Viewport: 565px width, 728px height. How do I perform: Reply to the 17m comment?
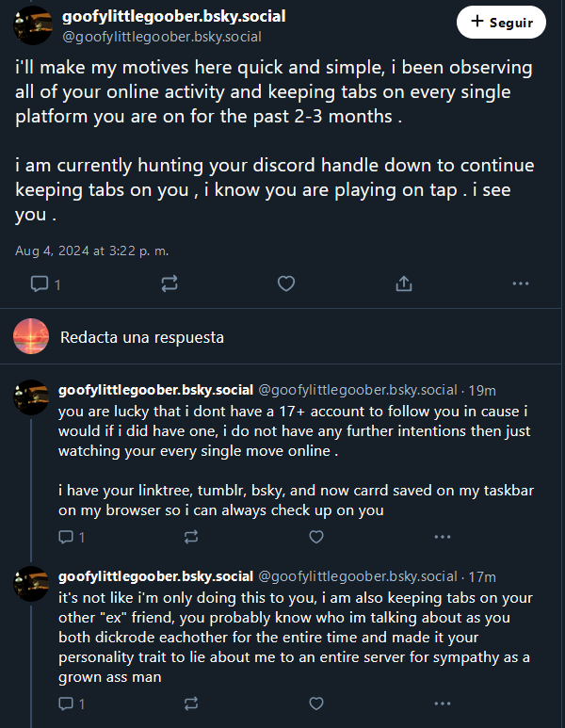click(x=66, y=704)
